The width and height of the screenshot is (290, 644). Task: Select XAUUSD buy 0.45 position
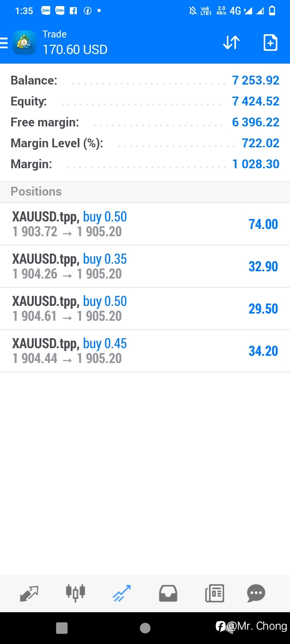coord(145,351)
